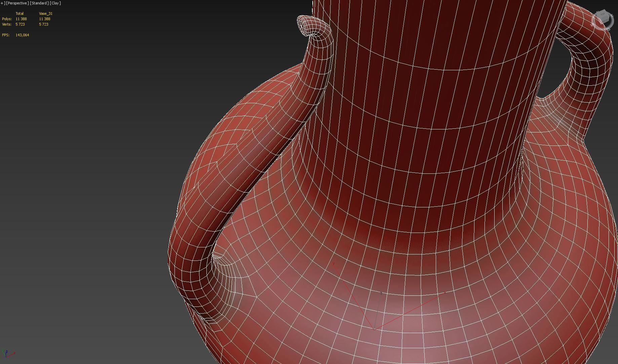The height and width of the screenshot is (364, 618).
Task: Click the Total column header in statistics
Action: pos(20,13)
